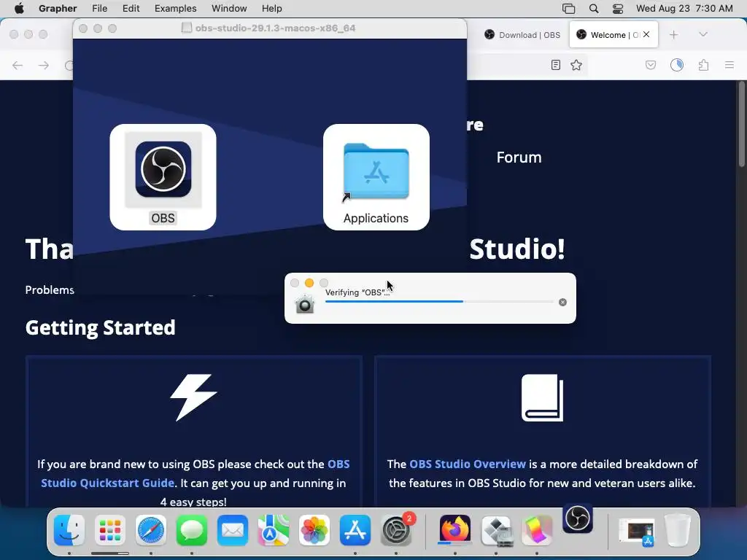
Task: Minimize the Verifying OBS dialog
Action: coord(309,283)
